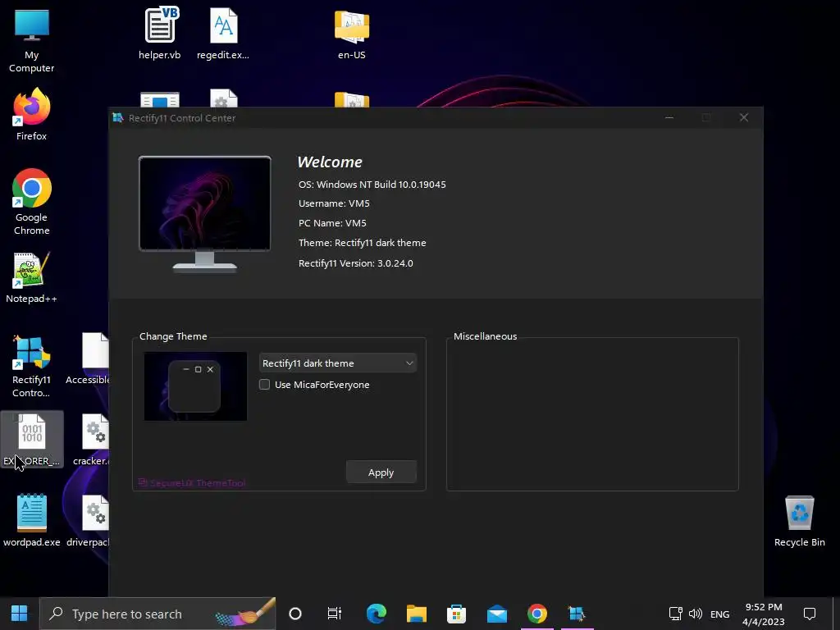Open the network status tray icon
This screenshot has width=840, height=630.
click(676, 614)
